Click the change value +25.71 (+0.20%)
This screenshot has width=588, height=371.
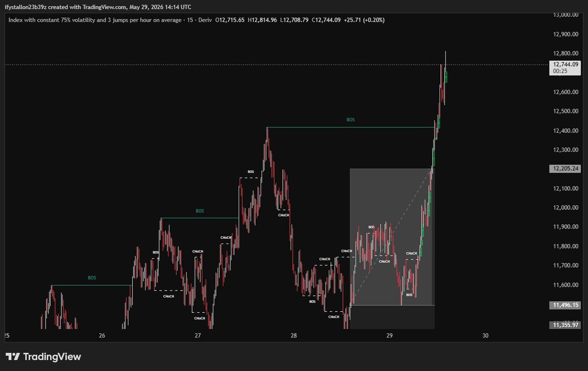[x=364, y=20]
